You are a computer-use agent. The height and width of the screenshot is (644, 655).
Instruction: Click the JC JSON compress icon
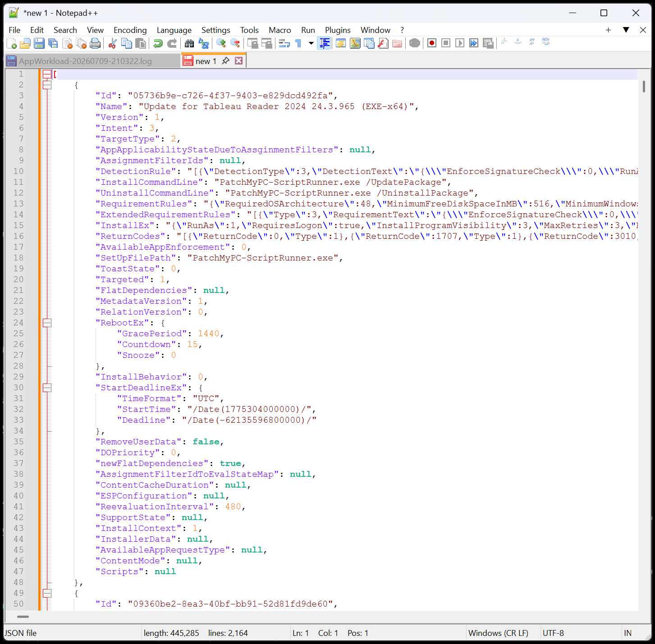pos(518,41)
